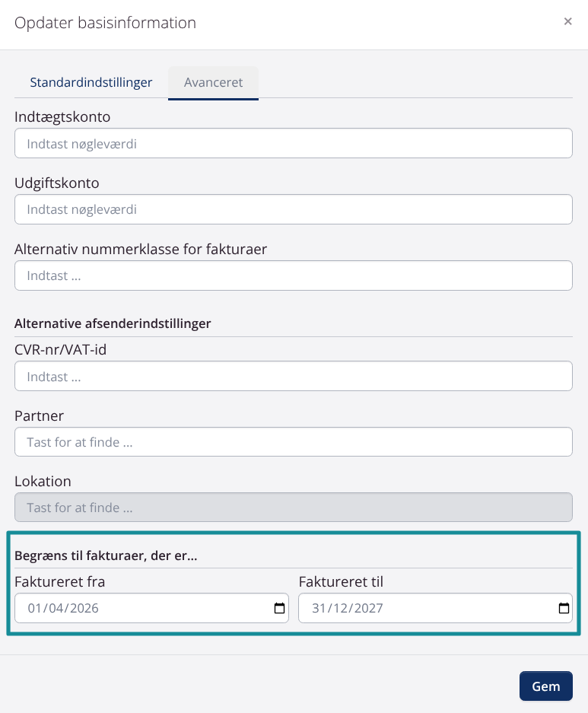Select day 31 in Faktureret til
This screenshot has width=588, height=713.
click(319, 608)
